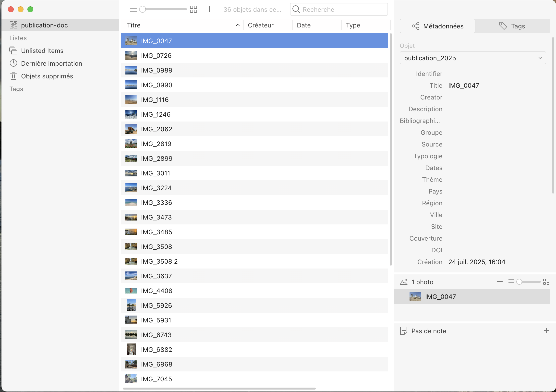
Task: Add a photo with the plus icon
Action: tap(500, 282)
